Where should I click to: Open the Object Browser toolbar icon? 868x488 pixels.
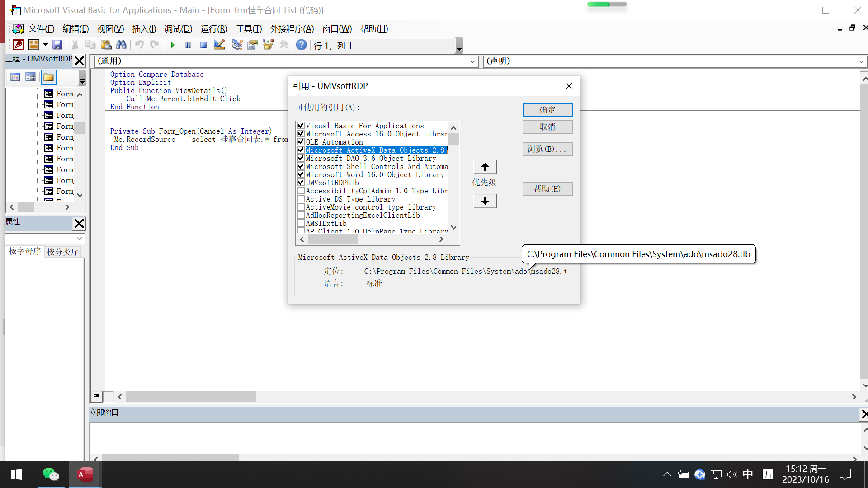pos(268,45)
